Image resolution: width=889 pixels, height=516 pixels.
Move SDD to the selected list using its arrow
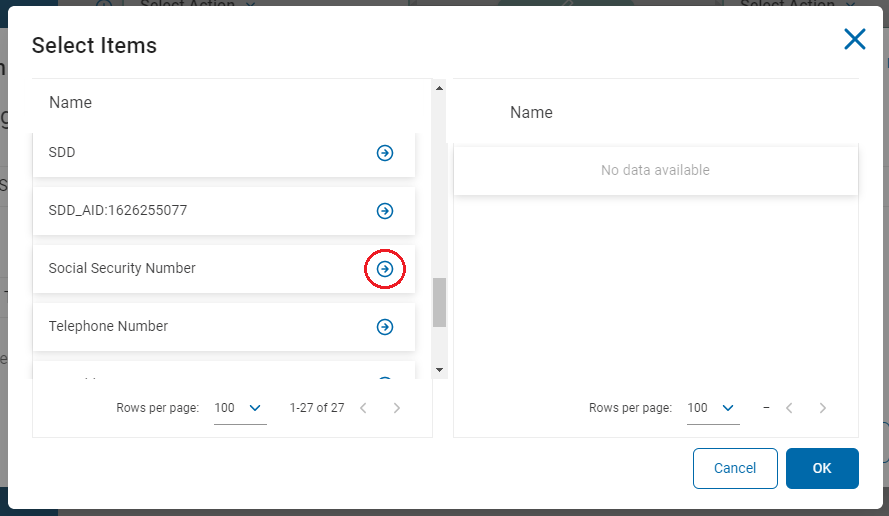click(x=385, y=153)
